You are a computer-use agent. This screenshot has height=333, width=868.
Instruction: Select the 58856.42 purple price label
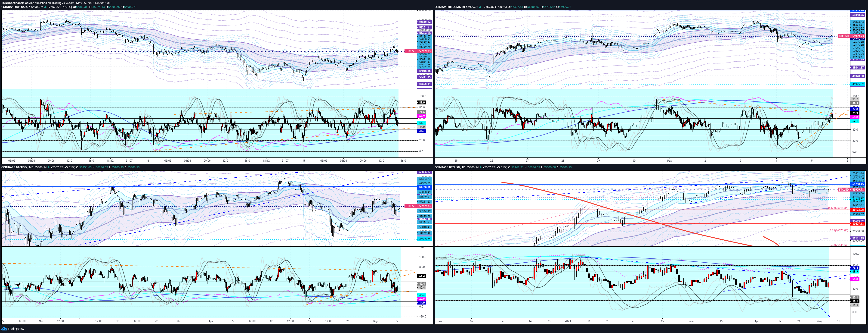click(x=425, y=22)
